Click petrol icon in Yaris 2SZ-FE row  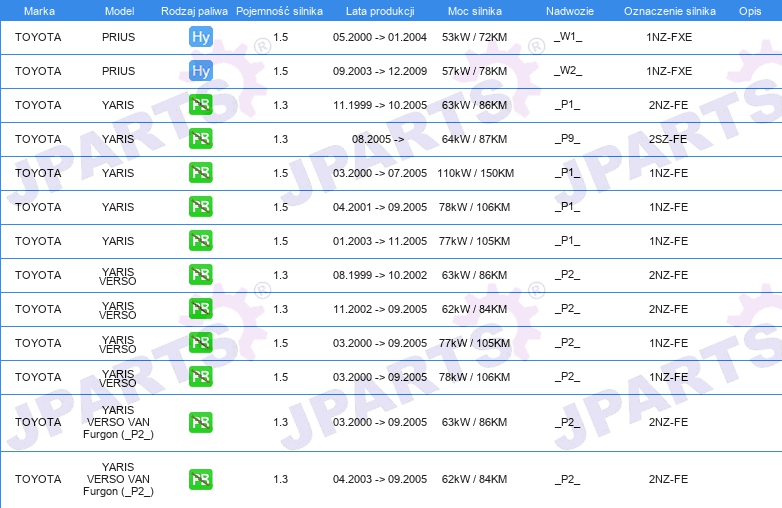click(x=200, y=139)
